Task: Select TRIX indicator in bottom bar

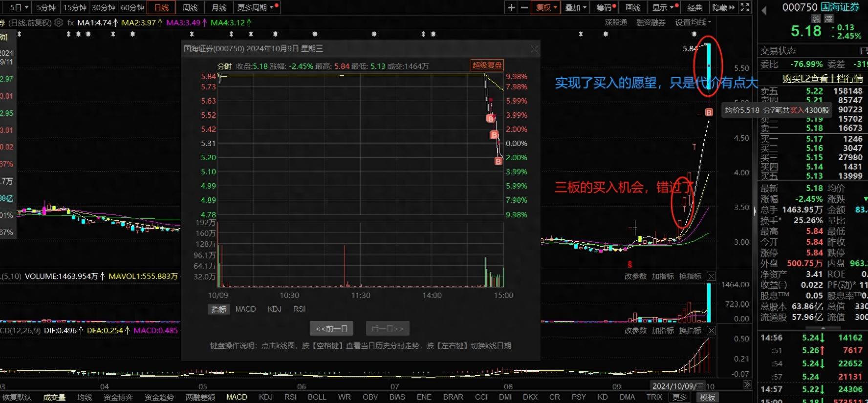Action: pos(654,397)
